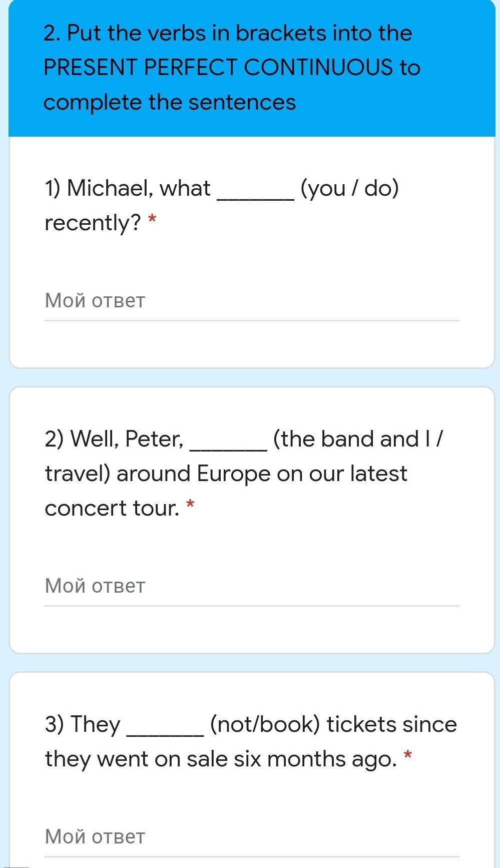Viewport: 500px width, 868px height.
Task: Click the line 'they went on sale six months ago.'
Action: [x=221, y=759]
